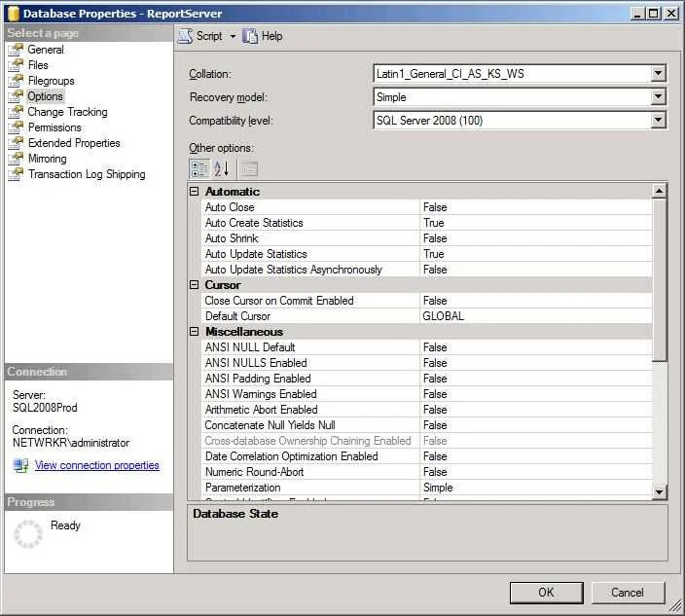Open the Collation dropdown list

(658, 73)
